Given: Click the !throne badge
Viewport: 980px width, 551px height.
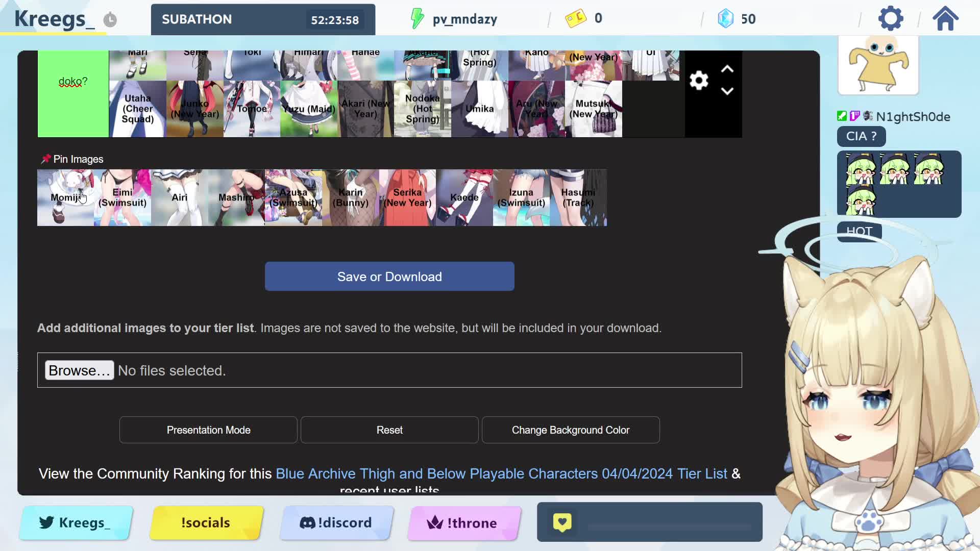Looking at the screenshot, I should pos(464,523).
